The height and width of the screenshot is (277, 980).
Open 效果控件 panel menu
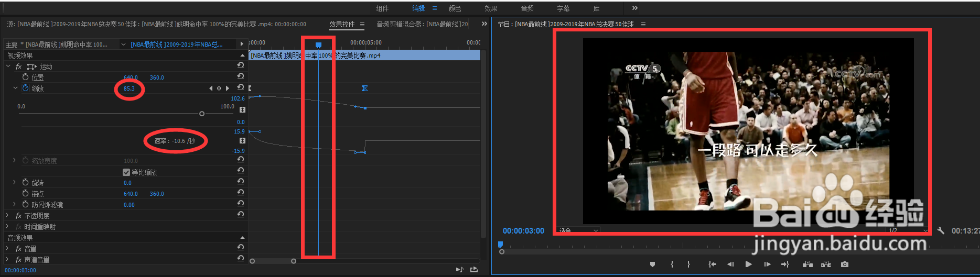pos(362,24)
